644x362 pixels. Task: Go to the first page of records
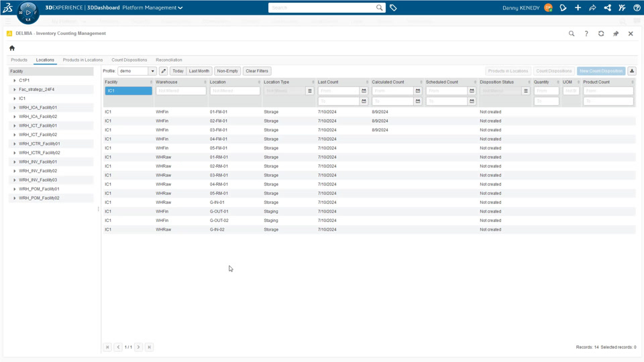coord(107,347)
